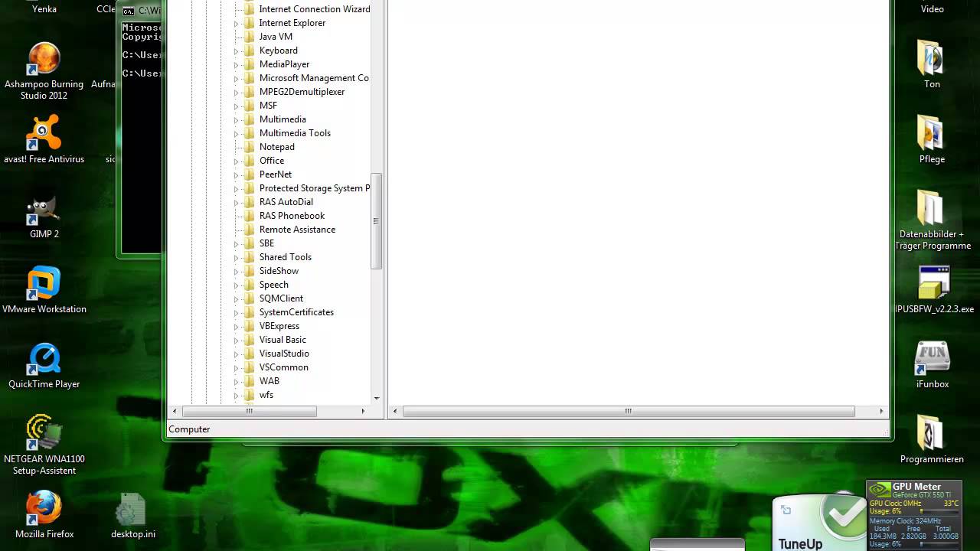Click values pane scroll-left arrow
980x551 pixels.
(x=395, y=411)
